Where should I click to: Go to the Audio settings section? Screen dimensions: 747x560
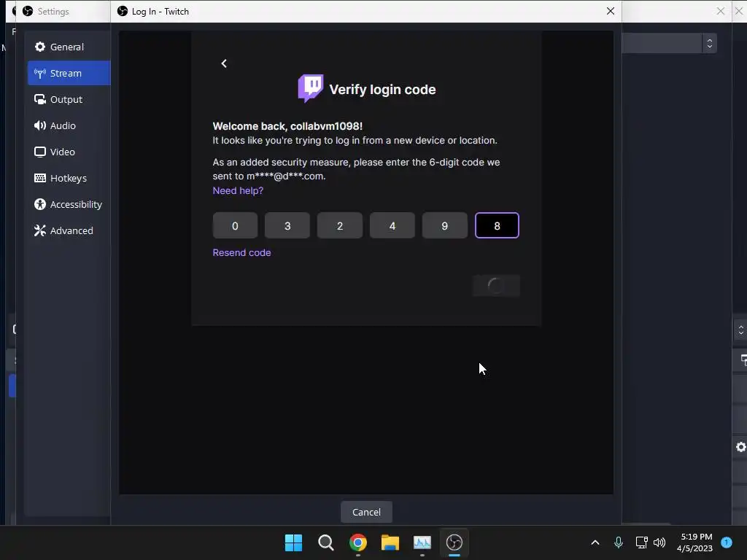coord(69,125)
